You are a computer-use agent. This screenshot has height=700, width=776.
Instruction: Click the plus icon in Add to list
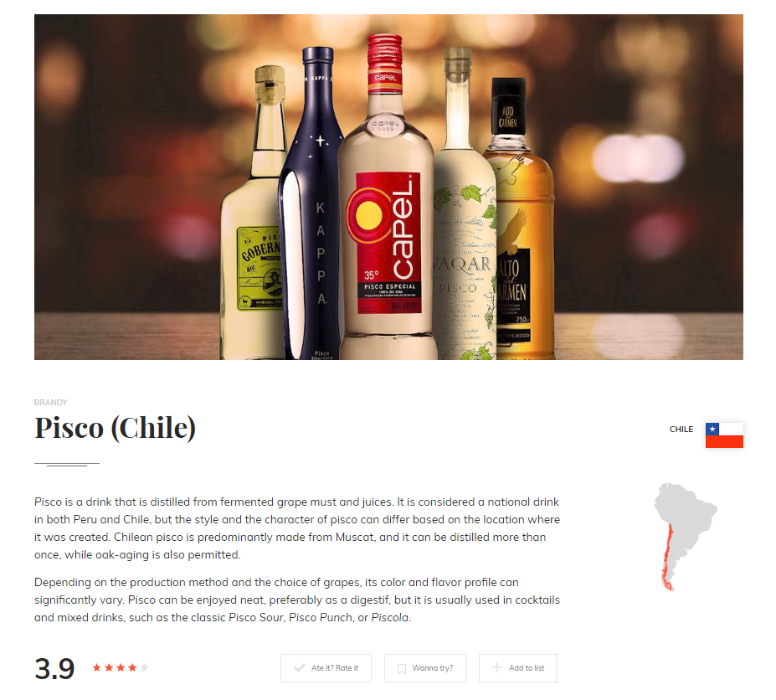tap(497, 667)
